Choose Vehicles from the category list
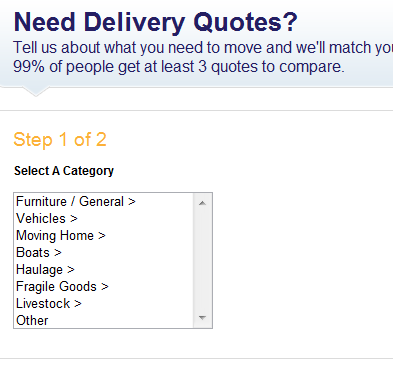 (x=104, y=219)
